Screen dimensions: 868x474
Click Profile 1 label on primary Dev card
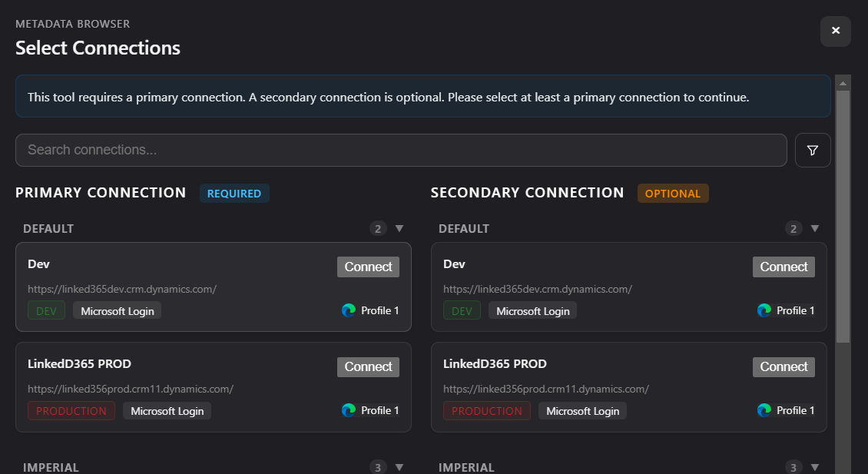[x=379, y=310]
